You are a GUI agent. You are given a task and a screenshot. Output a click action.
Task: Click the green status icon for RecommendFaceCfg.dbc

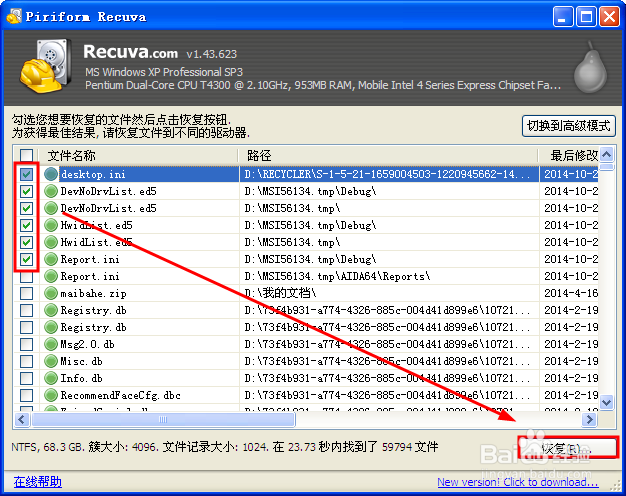pyautogui.click(x=51, y=395)
